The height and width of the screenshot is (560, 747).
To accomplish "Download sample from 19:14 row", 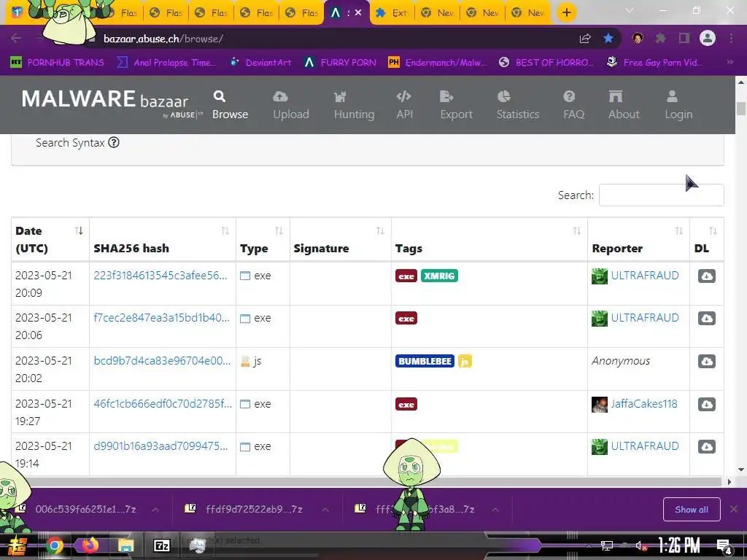I will (x=706, y=447).
